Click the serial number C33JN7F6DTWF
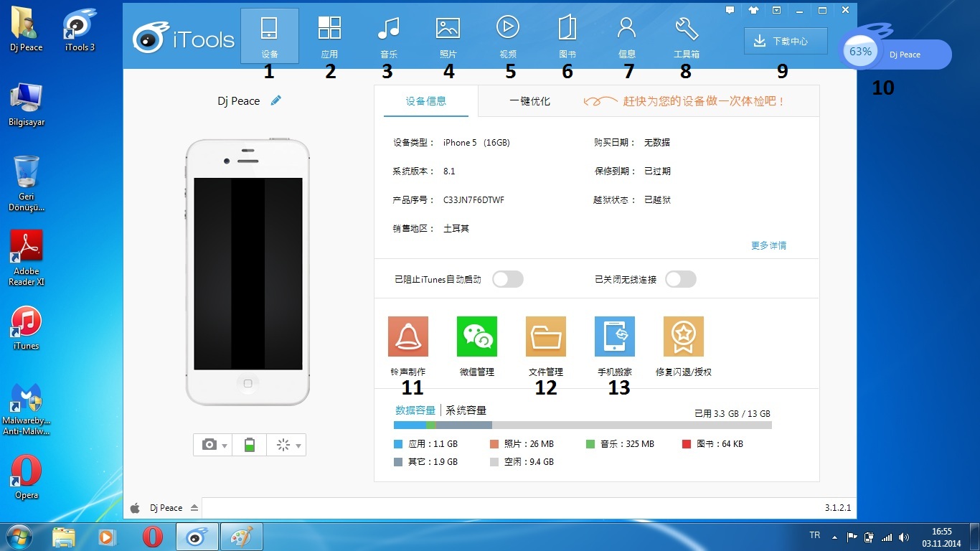 point(473,200)
